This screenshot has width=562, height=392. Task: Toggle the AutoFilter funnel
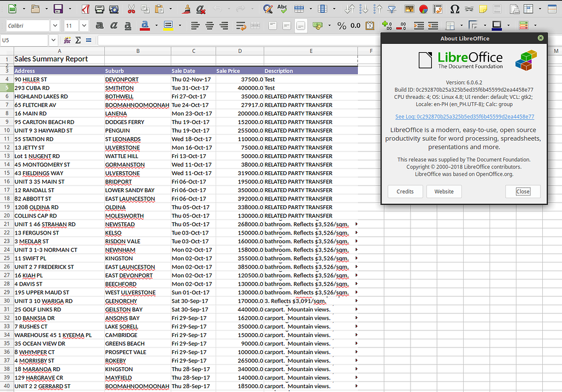click(x=392, y=9)
